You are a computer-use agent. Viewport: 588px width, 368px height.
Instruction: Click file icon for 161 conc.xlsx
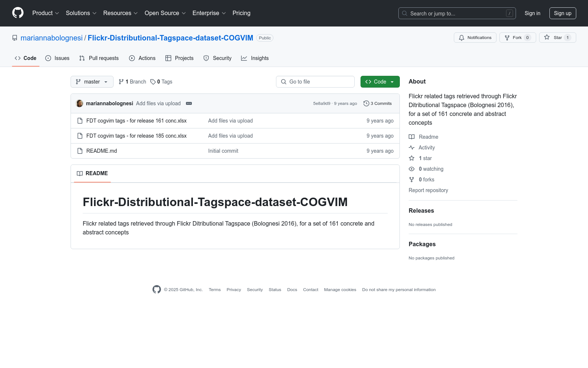(x=80, y=121)
